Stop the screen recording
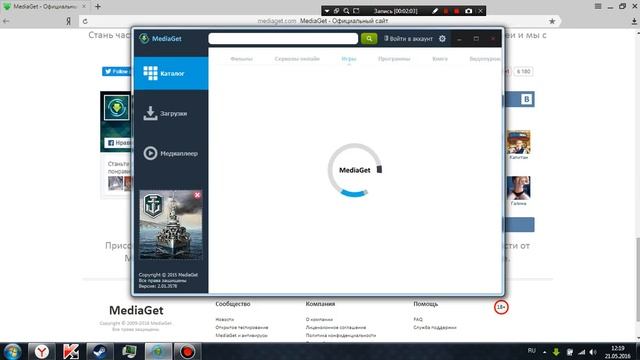Screen dimensions: 640x360 coord(456,11)
